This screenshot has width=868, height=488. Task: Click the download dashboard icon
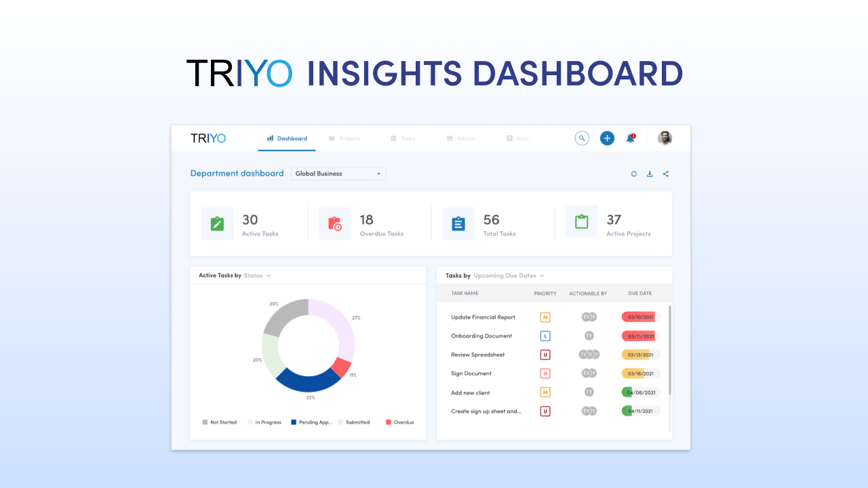click(650, 174)
